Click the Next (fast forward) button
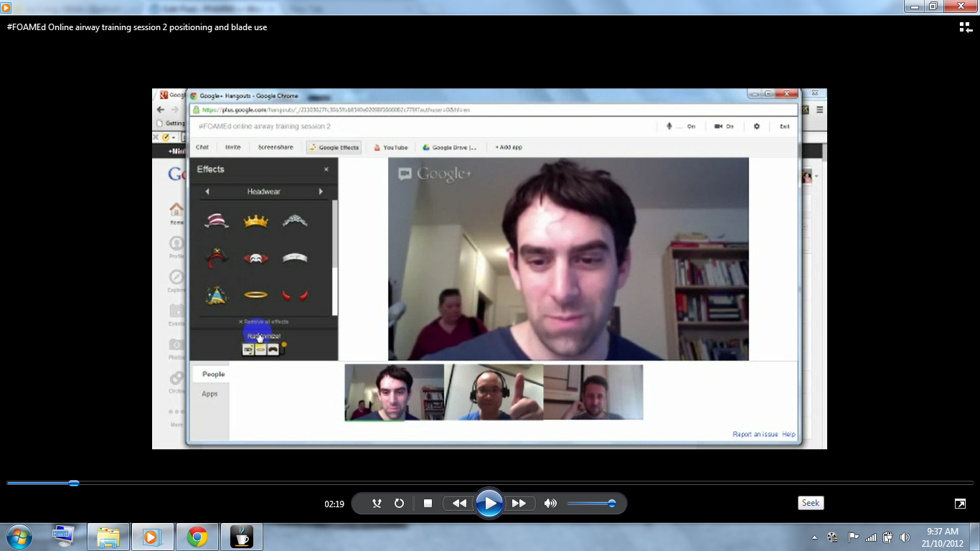 pos(519,504)
